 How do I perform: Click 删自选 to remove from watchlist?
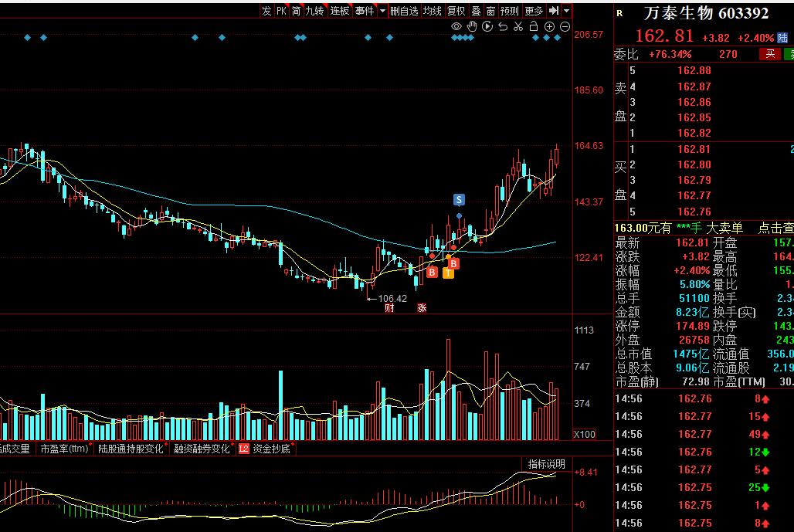click(x=404, y=11)
